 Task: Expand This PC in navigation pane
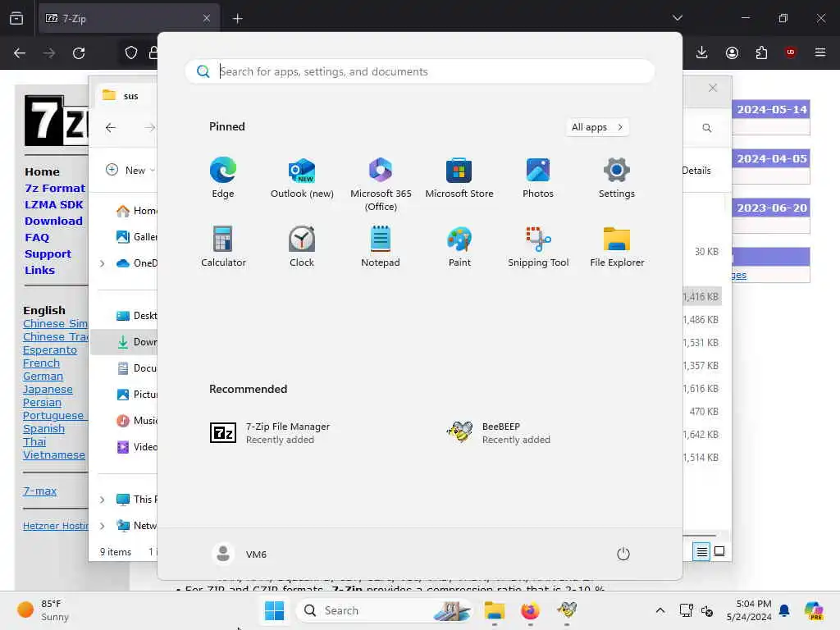pos(102,500)
